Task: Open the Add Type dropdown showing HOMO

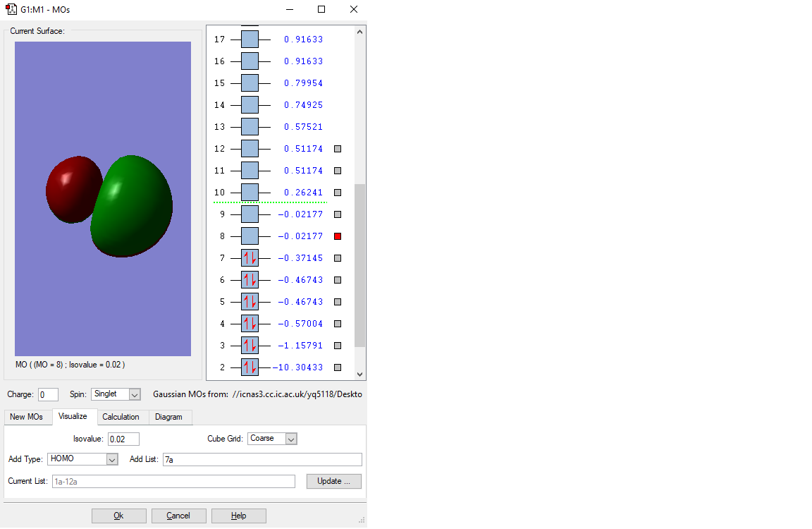Action: [x=83, y=459]
